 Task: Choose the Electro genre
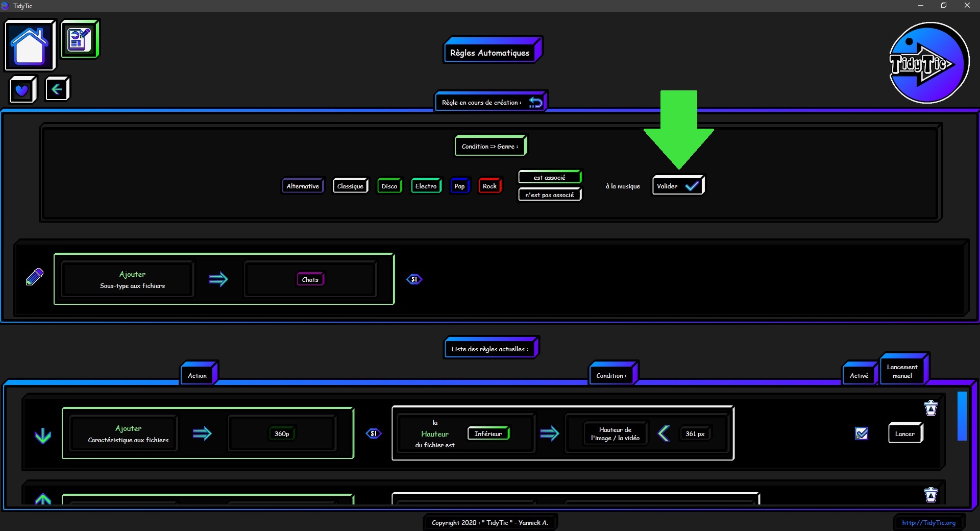pyautogui.click(x=426, y=186)
